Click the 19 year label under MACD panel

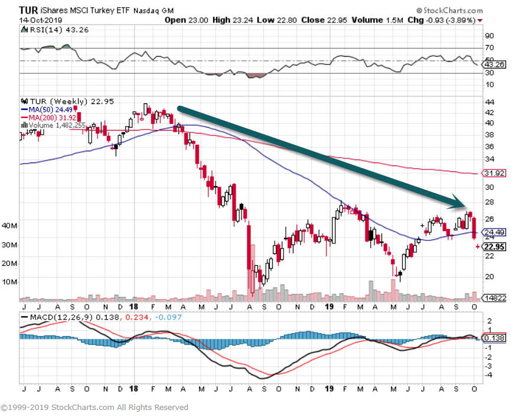point(329,389)
